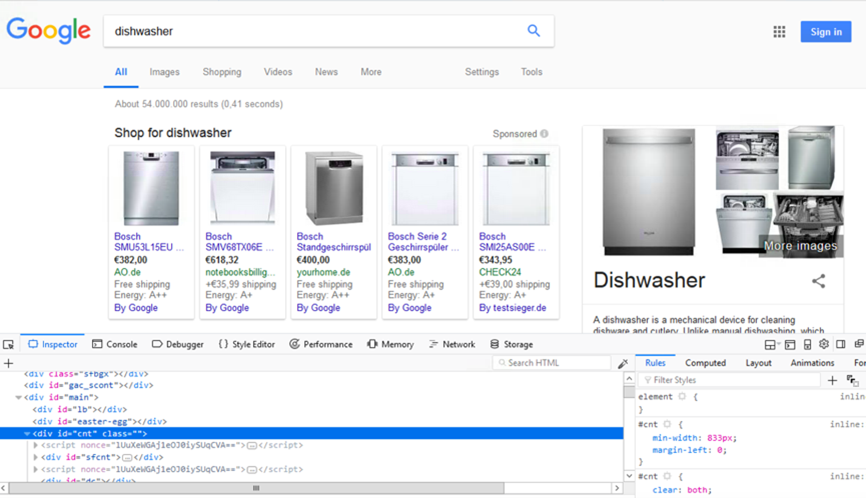Click selector highlighter next to element rule
The width and height of the screenshot is (866, 498).
coord(682,396)
